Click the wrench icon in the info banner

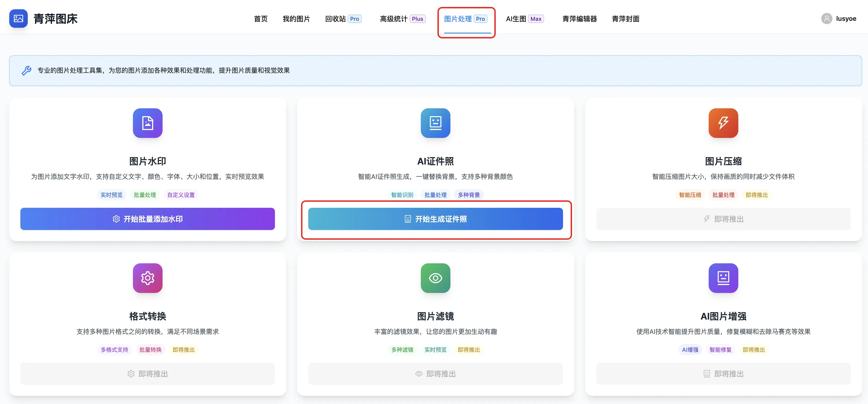click(26, 71)
